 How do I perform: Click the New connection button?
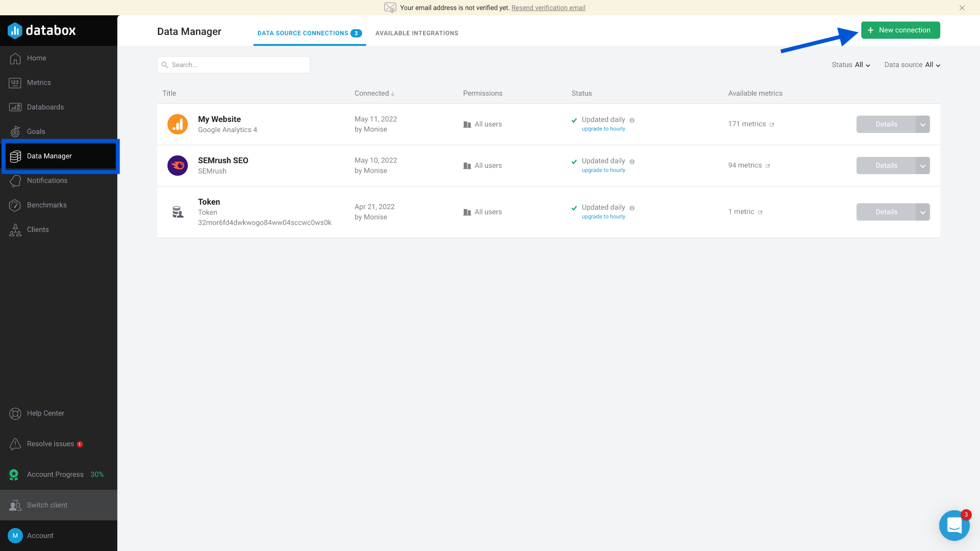click(900, 30)
